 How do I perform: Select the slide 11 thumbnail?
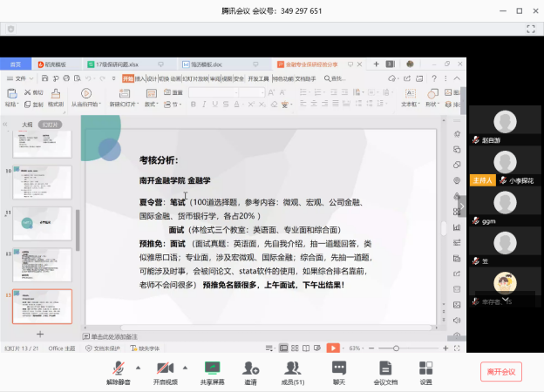click(43, 222)
